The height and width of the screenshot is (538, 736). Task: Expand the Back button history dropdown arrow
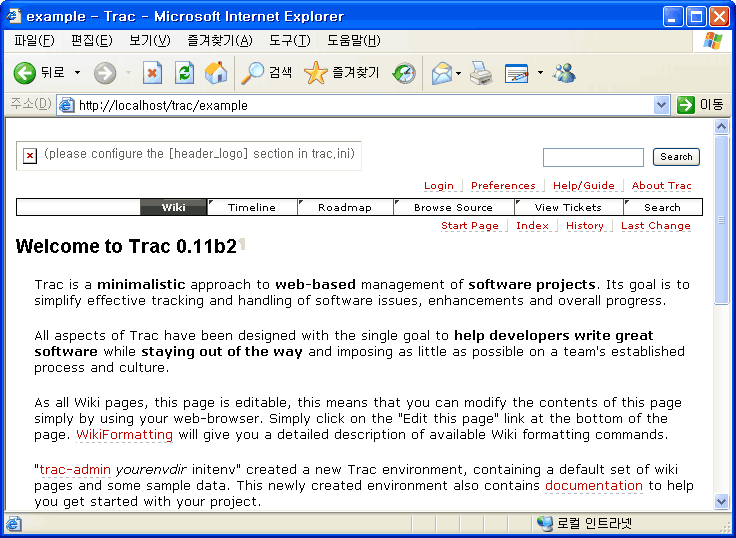pos(78,73)
